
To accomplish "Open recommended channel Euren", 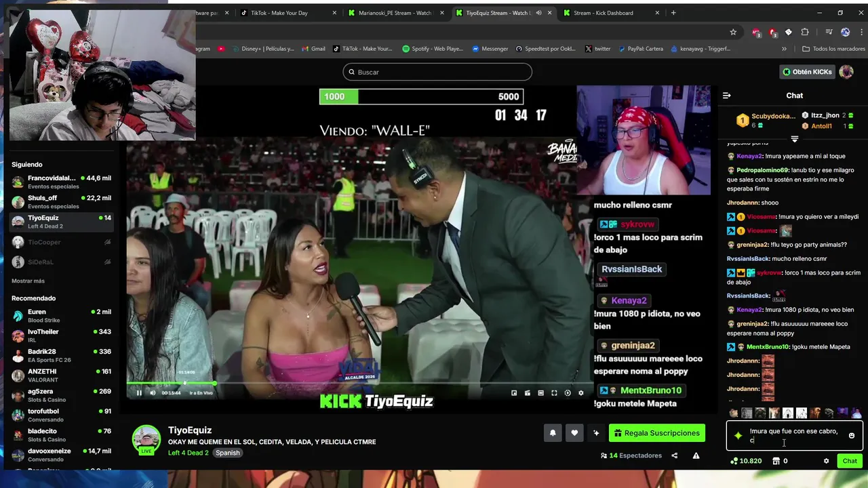I will coord(61,316).
